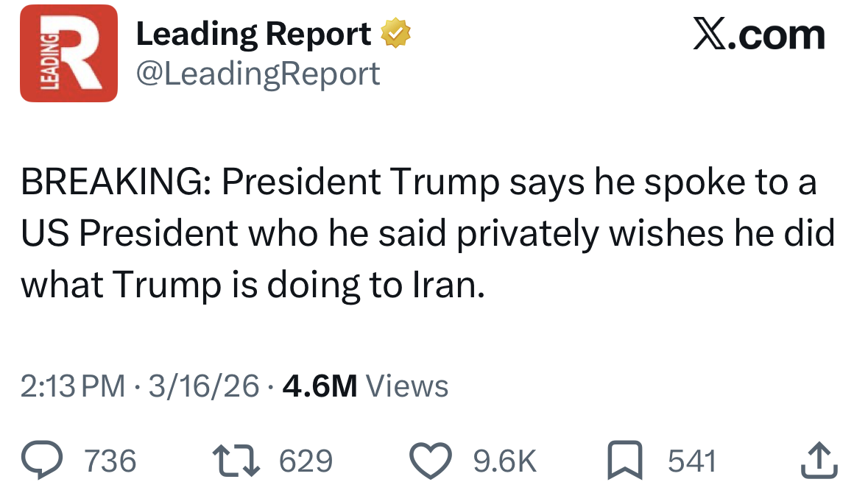868x493 pixels.
Task: Visit the @LeadingReport handle link
Action: [258, 73]
